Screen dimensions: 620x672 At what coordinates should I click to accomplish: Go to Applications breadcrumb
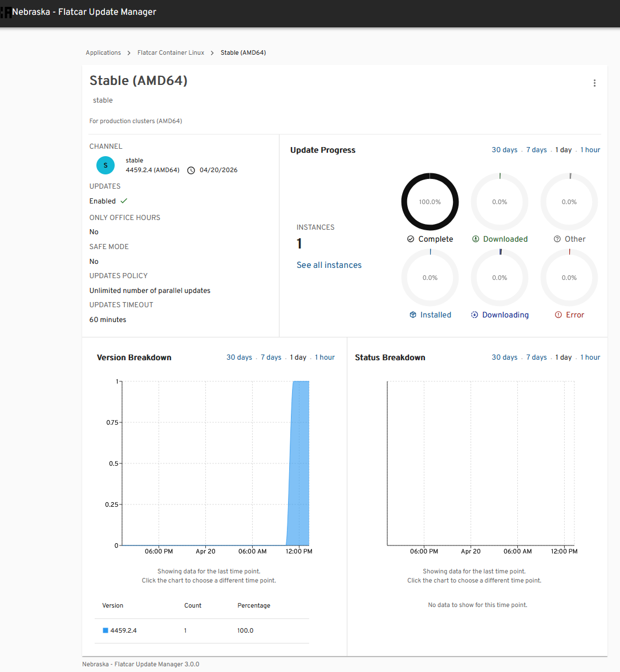point(103,52)
